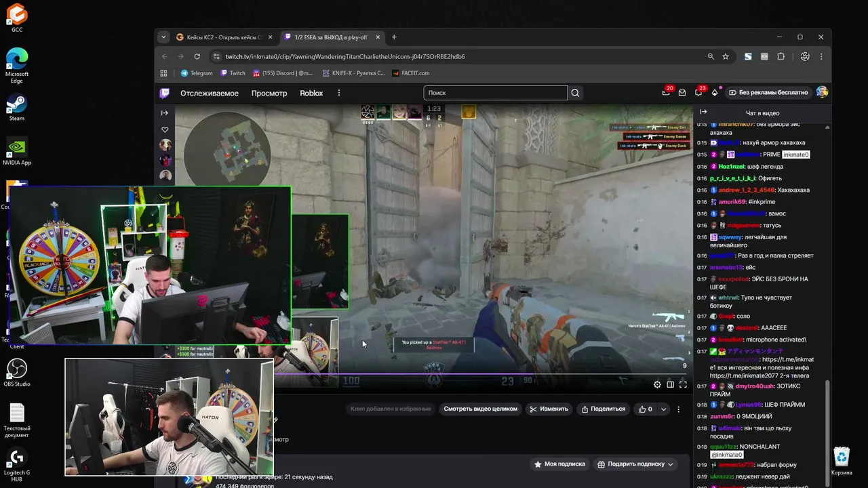The image size is (868, 488).
Task: Open Текстовый документ desktop file
Action: point(16,422)
